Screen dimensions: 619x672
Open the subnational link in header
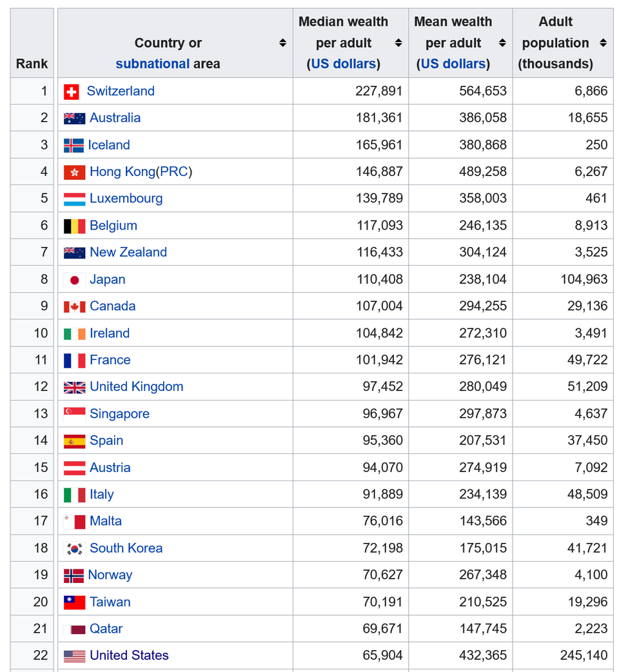click(x=153, y=64)
